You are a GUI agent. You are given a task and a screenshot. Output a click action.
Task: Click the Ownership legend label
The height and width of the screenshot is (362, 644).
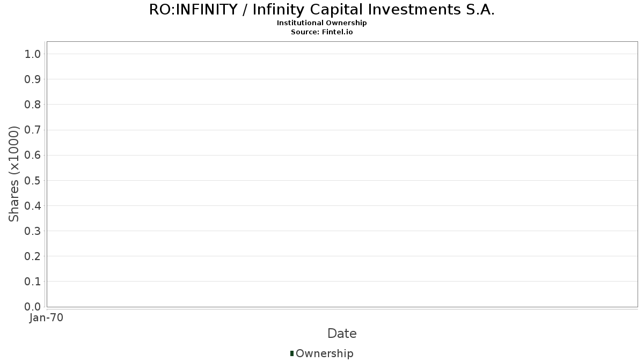coord(324,353)
